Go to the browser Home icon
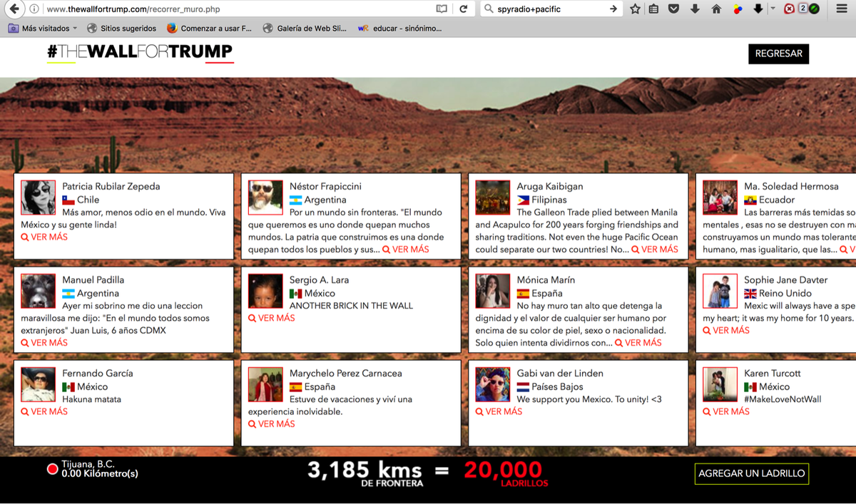Viewport: 856px width, 504px height. pos(716,9)
